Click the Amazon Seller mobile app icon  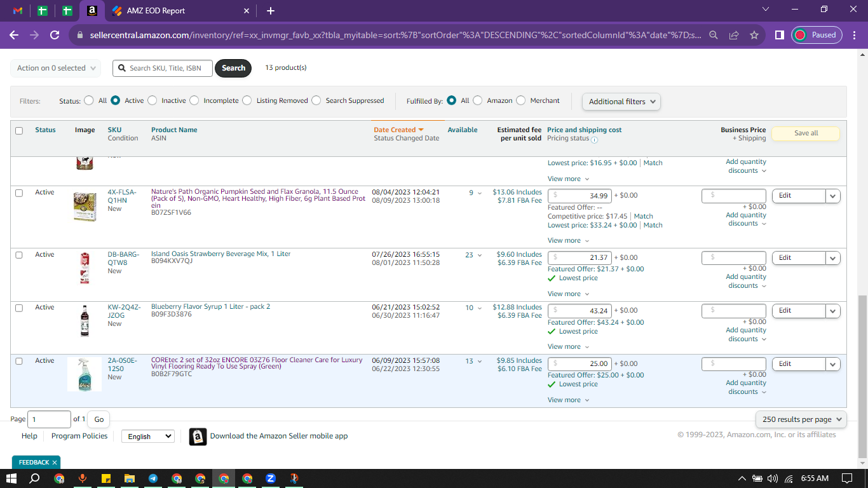[x=198, y=437]
